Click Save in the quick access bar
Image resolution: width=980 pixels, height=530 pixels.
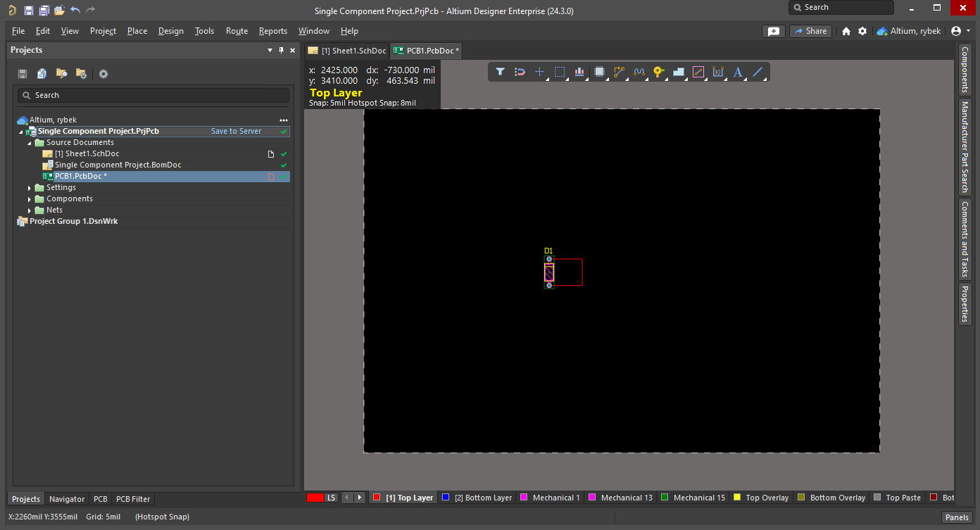(28, 10)
